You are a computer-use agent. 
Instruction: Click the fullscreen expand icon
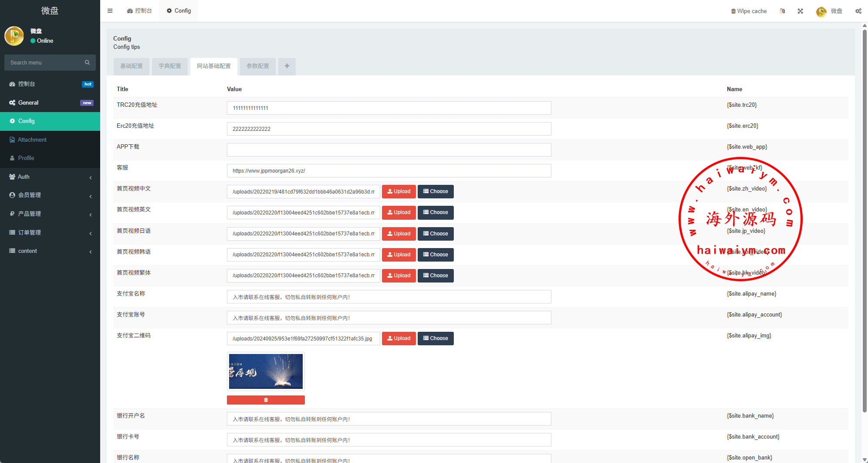[x=800, y=11]
